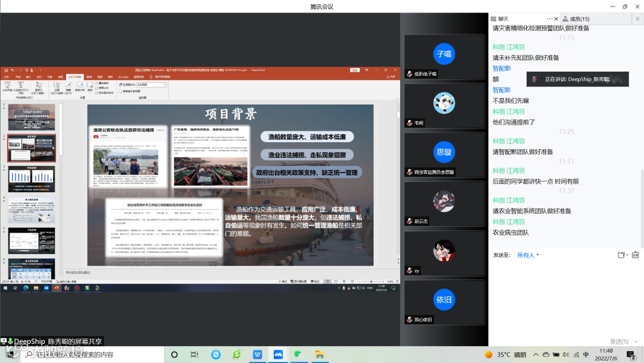Open 文件 tab in shared PowerPoint

pos(6,77)
